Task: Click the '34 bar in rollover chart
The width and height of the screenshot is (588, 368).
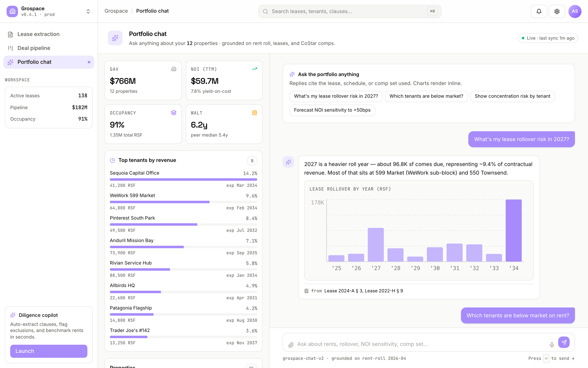Action: (513, 230)
